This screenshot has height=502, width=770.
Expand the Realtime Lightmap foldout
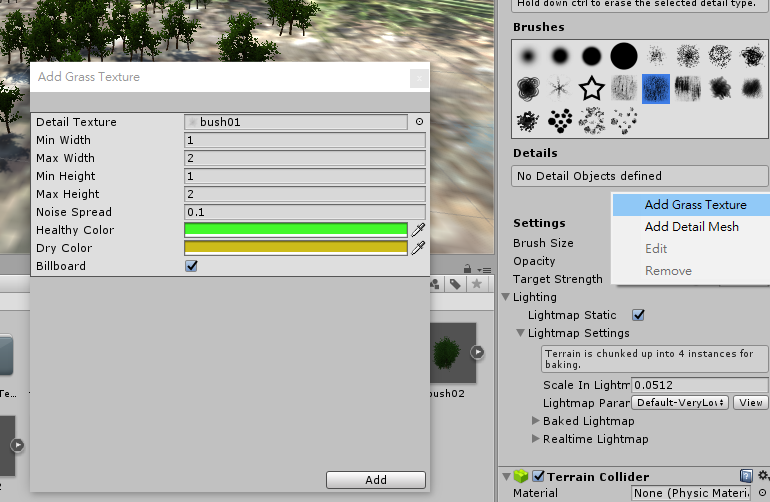click(x=536, y=439)
